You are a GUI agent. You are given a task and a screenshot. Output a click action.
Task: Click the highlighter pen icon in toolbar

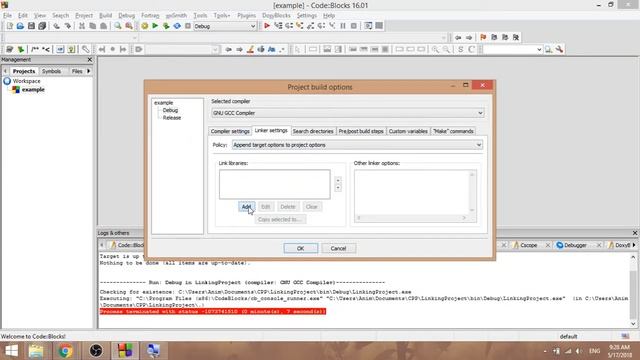pyautogui.click(x=250, y=49)
